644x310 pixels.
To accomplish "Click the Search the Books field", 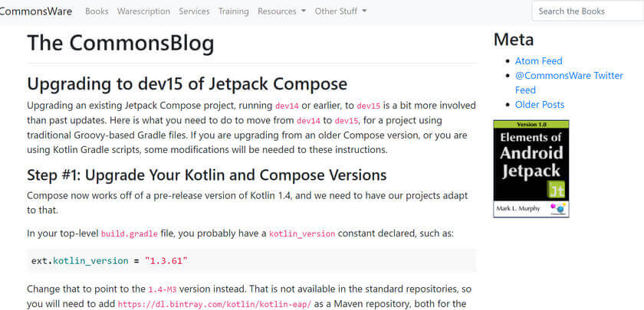I will [x=588, y=11].
